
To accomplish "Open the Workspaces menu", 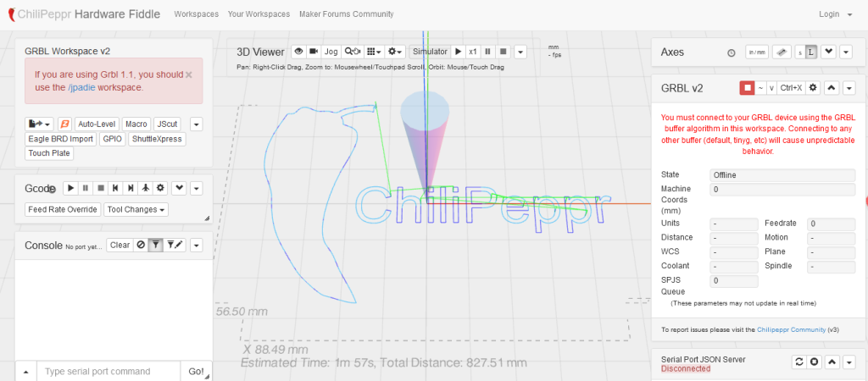I will (x=197, y=14).
